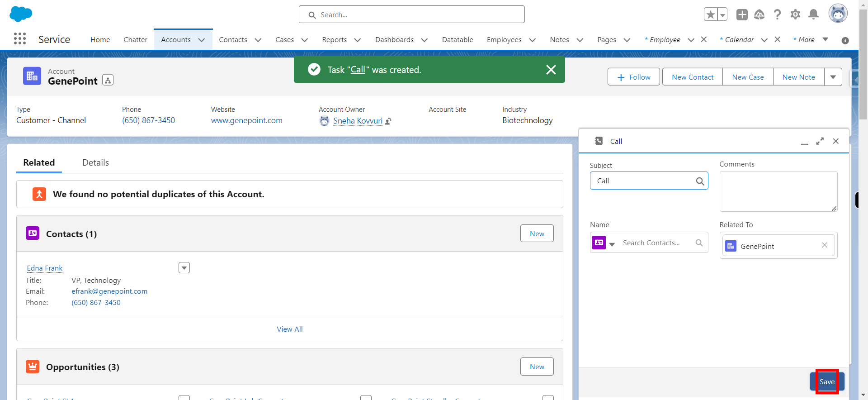Click the Contacts related list icon

click(33, 233)
